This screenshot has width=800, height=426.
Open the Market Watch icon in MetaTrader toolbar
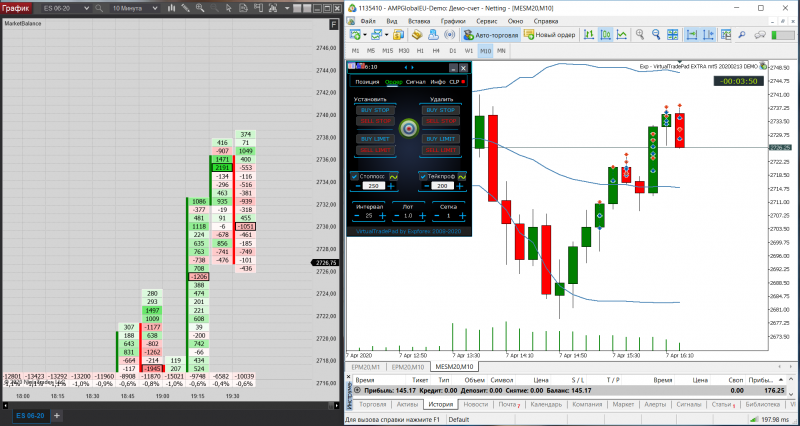398,35
